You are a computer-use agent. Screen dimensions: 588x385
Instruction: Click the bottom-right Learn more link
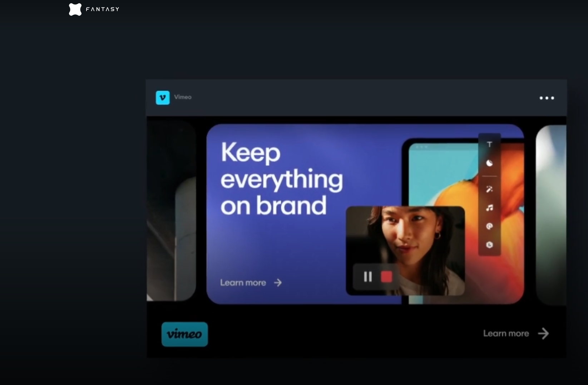tap(506, 333)
